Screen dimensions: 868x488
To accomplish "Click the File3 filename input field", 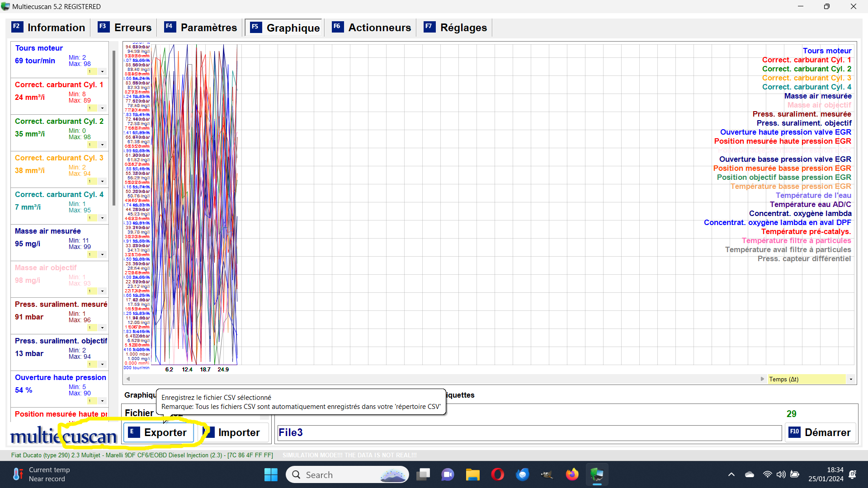I will click(529, 432).
